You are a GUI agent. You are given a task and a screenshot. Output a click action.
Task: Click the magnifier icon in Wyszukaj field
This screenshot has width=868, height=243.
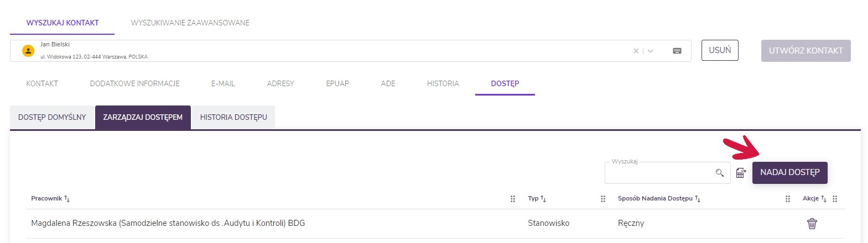719,173
